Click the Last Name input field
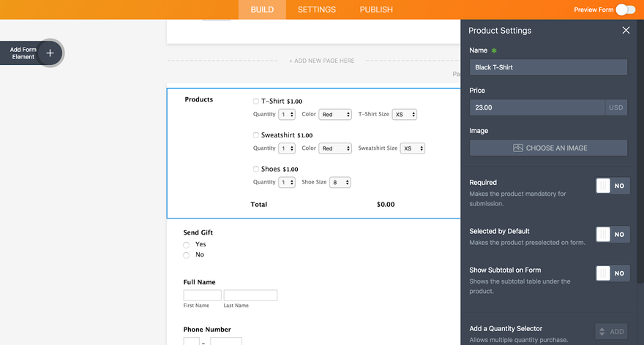The image size is (644, 345). coord(250,295)
